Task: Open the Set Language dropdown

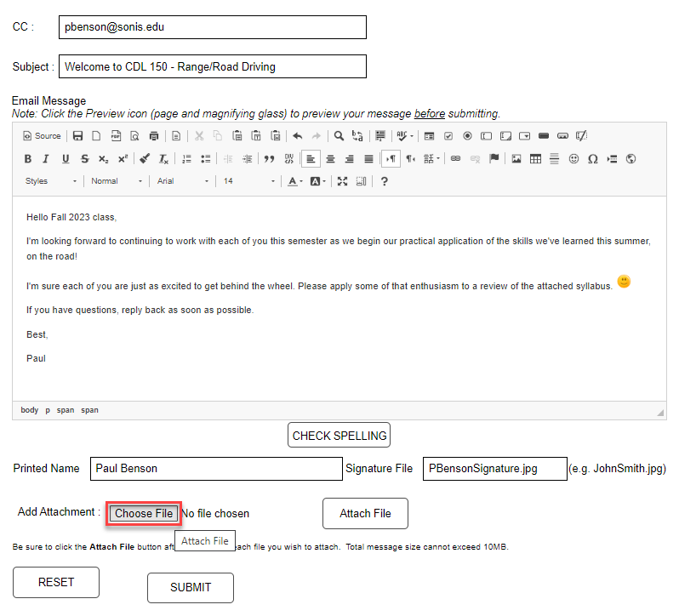Action: [431, 159]
